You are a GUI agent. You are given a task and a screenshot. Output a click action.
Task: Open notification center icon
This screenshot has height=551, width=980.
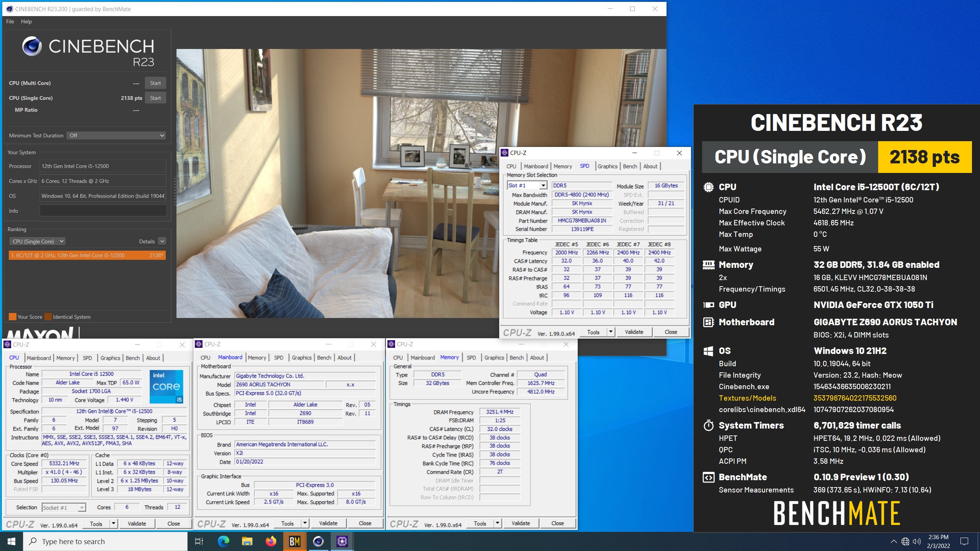[964, 541]
